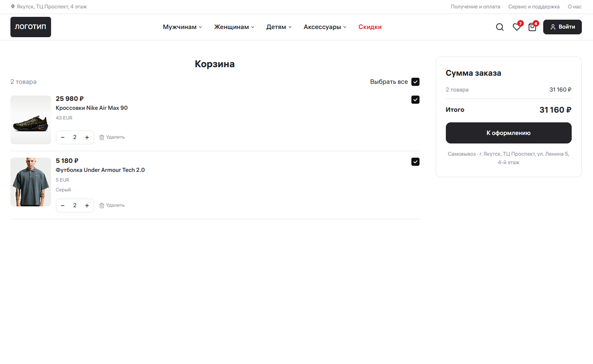
Task: Click quantity field of Nike Air Max 90
Action: (75, 137)
